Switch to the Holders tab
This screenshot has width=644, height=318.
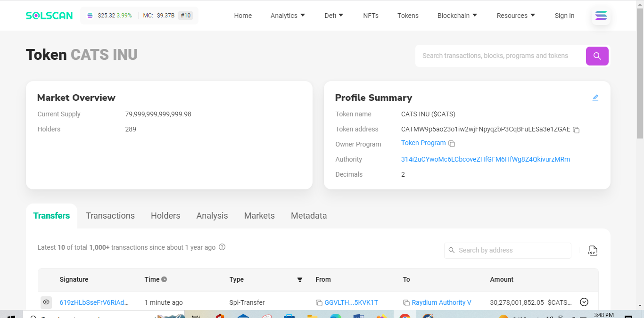(x=165, y=215)
